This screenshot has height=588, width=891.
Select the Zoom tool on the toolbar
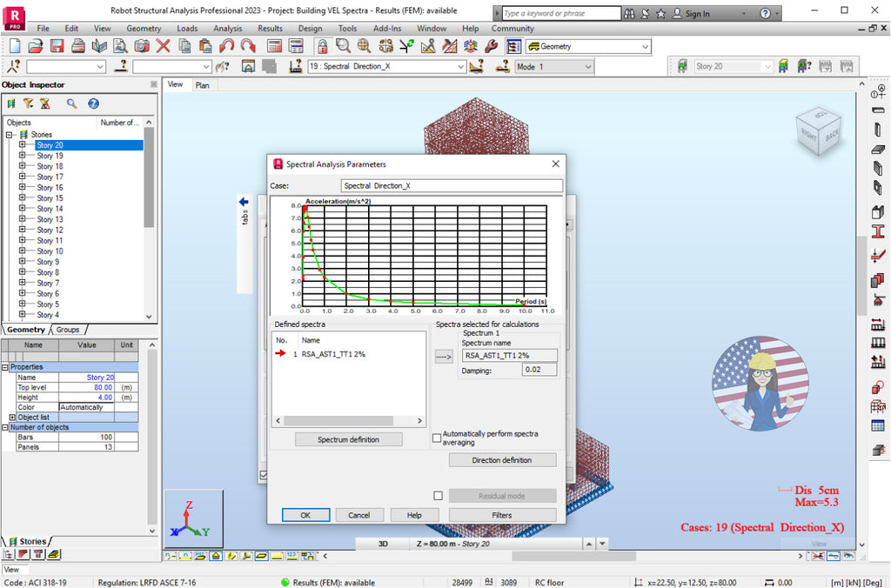(x=344, y=47)
